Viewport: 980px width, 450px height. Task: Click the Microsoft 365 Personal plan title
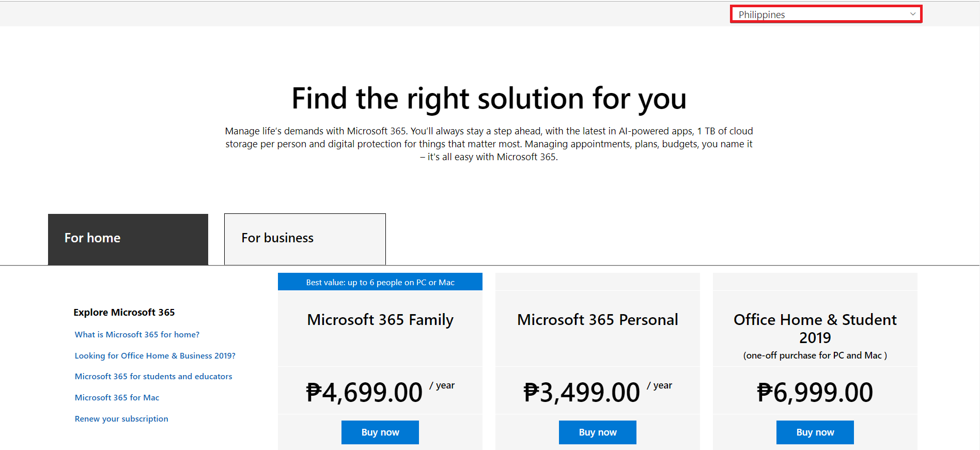[x=598, y=320]
